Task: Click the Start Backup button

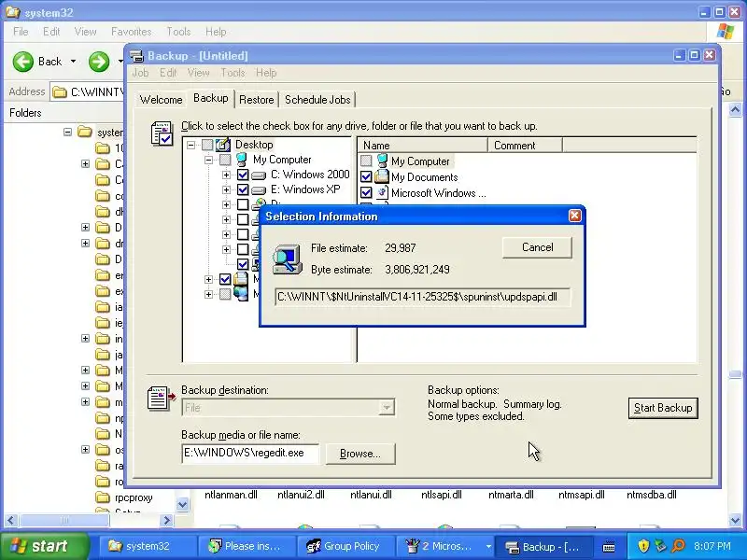Action: click(663, 408)
